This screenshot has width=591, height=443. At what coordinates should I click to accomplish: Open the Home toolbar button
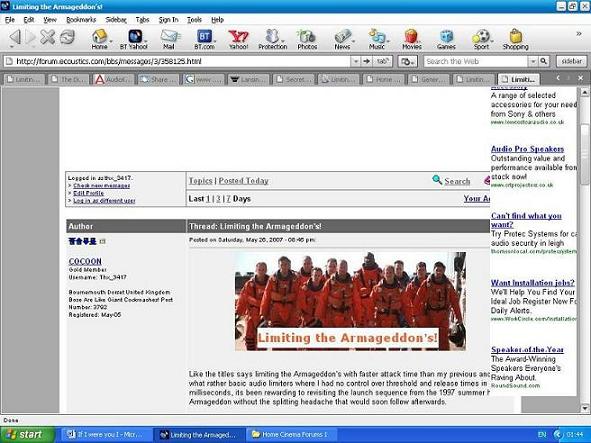coord(100,39)
